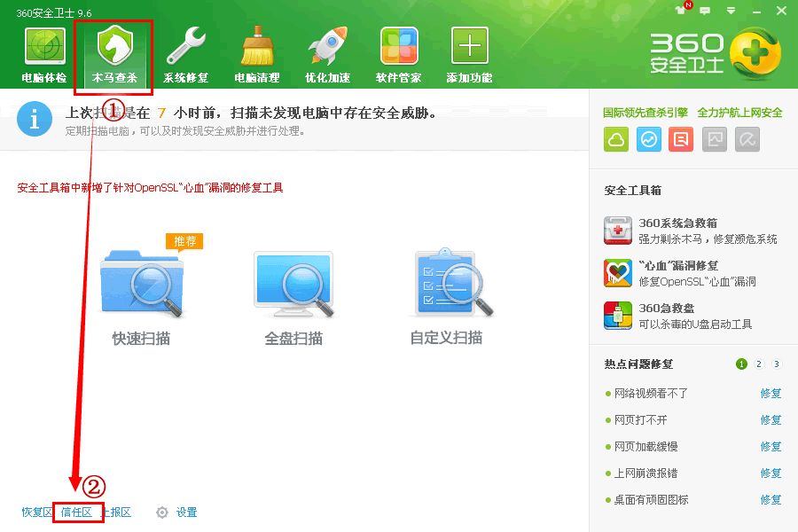Click 修复OpenSSL"心血"漏洞 description

[697, 282]
